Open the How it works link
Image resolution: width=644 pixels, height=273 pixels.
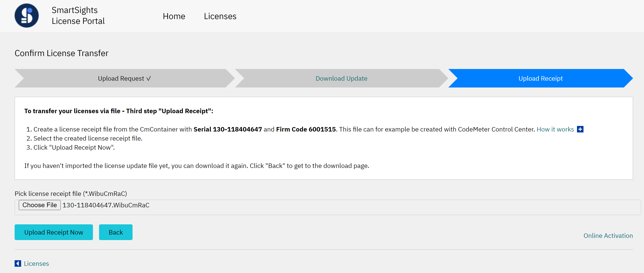coord(555,129)
